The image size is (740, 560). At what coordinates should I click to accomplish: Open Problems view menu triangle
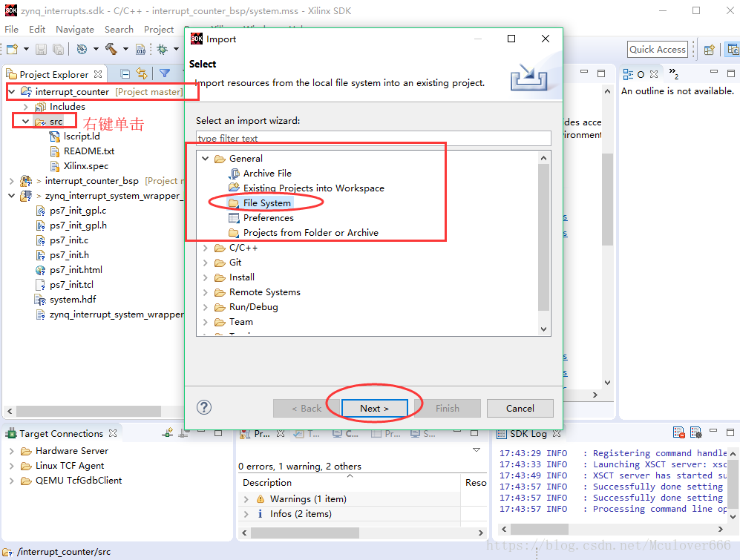coord(477,450)
